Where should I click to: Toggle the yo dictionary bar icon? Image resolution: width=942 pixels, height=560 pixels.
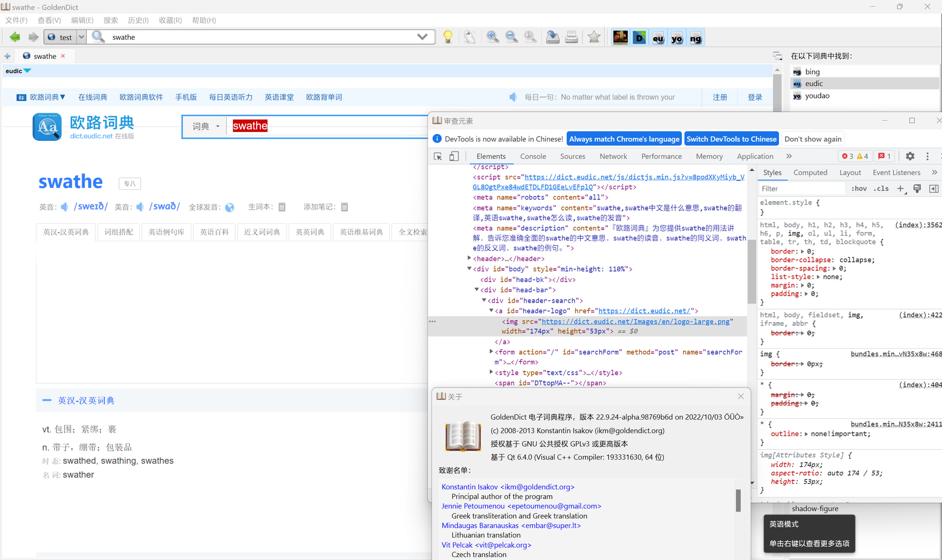[677, 37]
